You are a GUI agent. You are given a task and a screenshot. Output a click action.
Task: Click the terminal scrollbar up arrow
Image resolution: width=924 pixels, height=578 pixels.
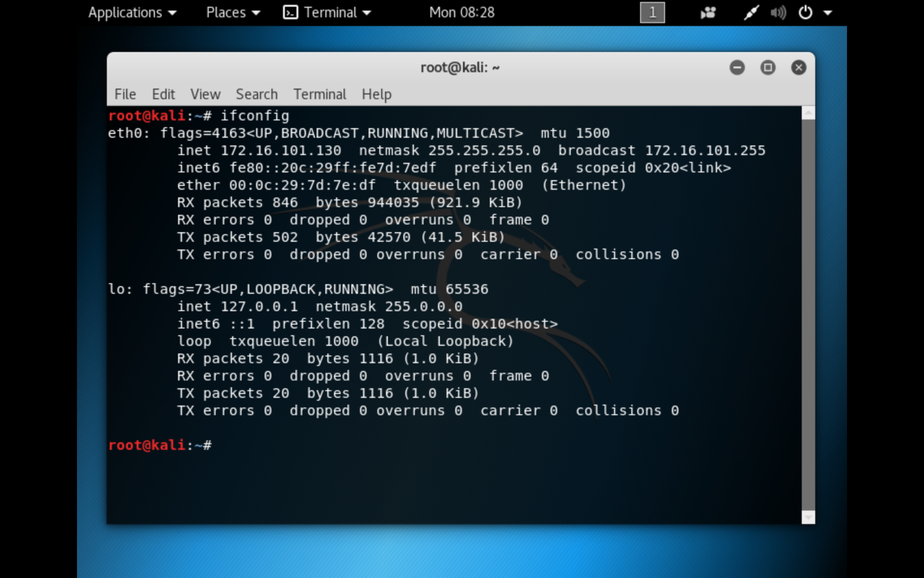808,113
